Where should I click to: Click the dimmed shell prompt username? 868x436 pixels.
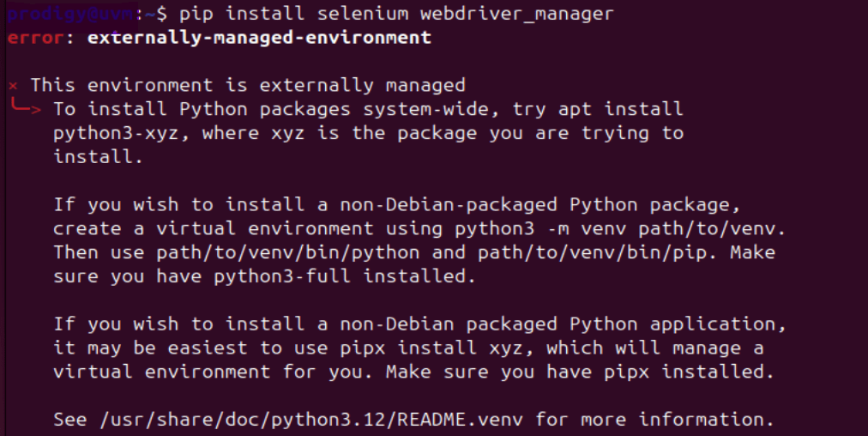[71, 14]
